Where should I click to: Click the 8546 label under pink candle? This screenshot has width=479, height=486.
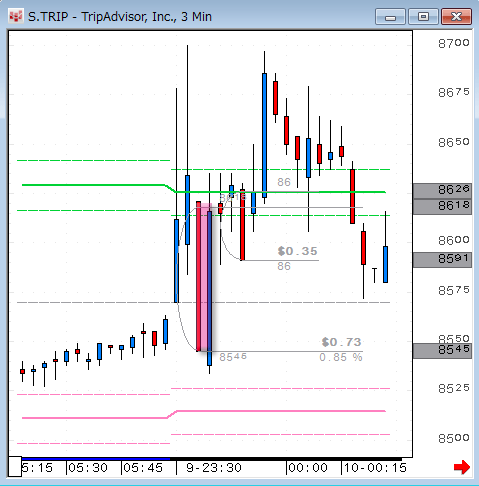pyautogui.click(x=233, y=357)
